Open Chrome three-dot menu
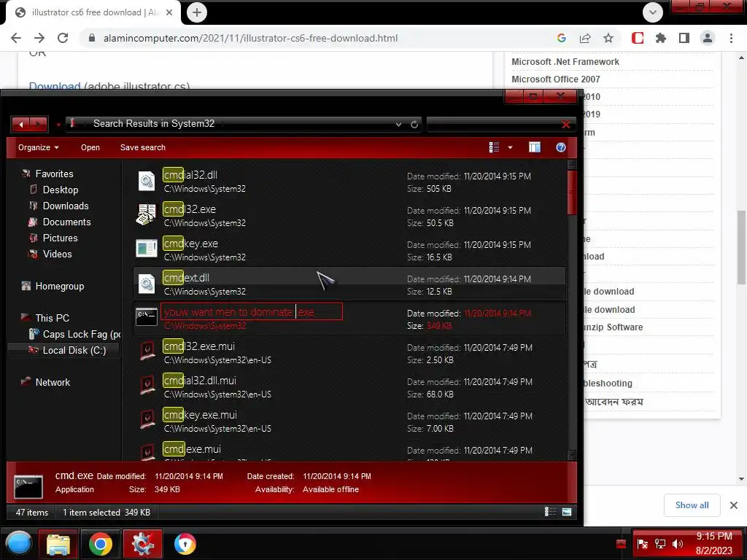Viewport: 747px width, 560px height. tap(731, 38)
